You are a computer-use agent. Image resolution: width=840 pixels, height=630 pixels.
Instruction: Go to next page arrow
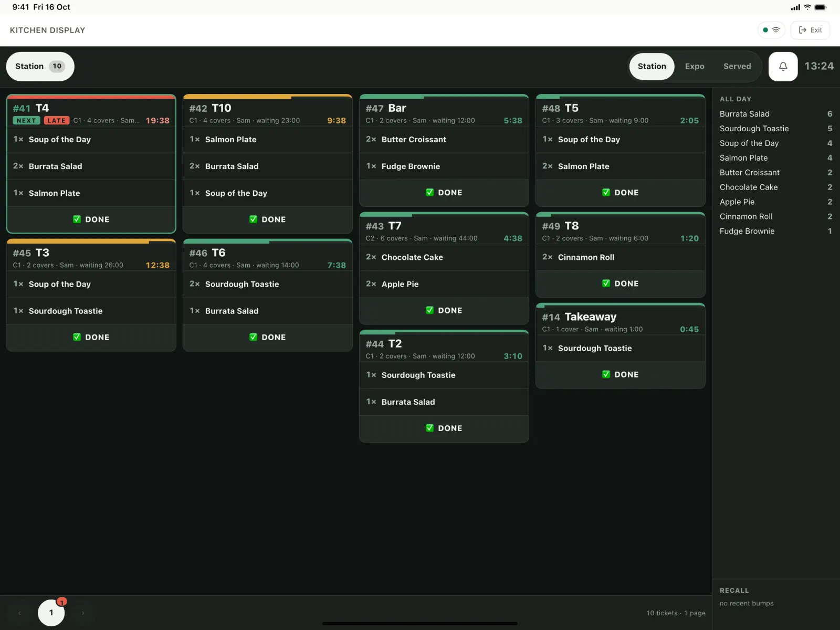(x=83, y=613)
